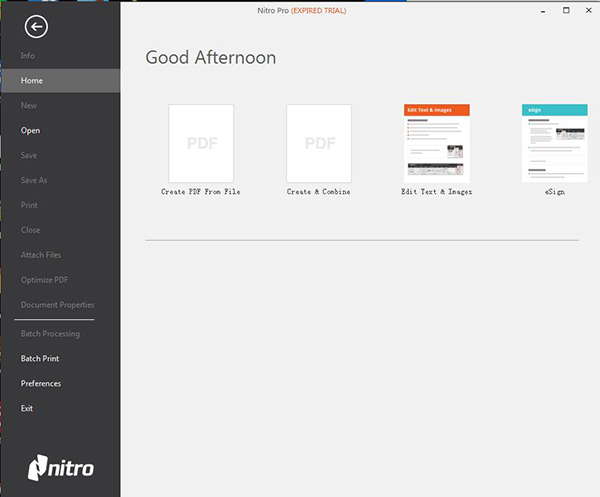600x497 pixels.
Task: Choose New from the sidebar
Action: tap(29, 105)
